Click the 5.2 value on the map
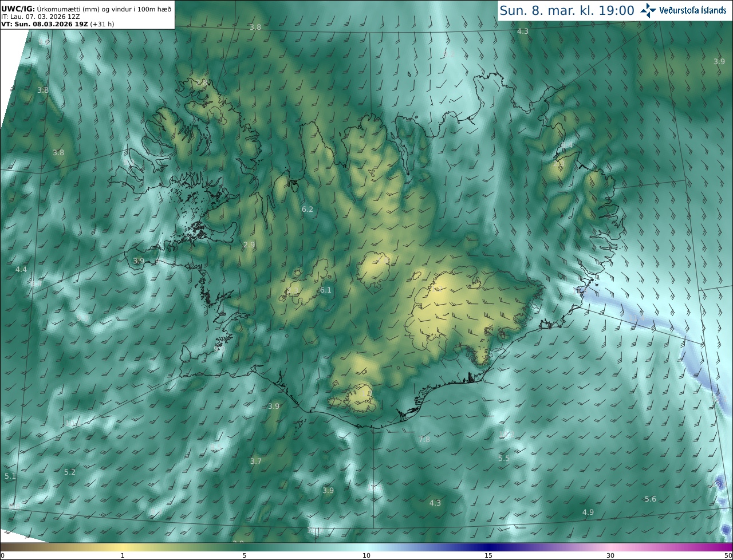 point(70,472)
